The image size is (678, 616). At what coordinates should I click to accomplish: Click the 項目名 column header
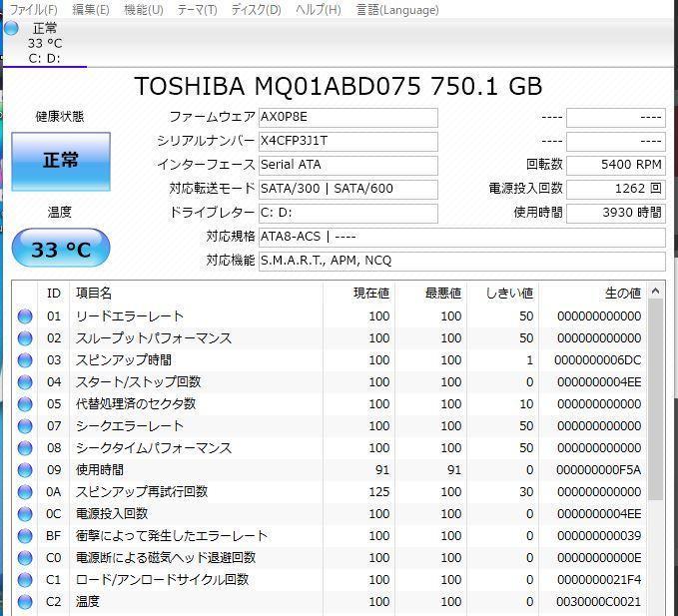click(x=197, y=294)
